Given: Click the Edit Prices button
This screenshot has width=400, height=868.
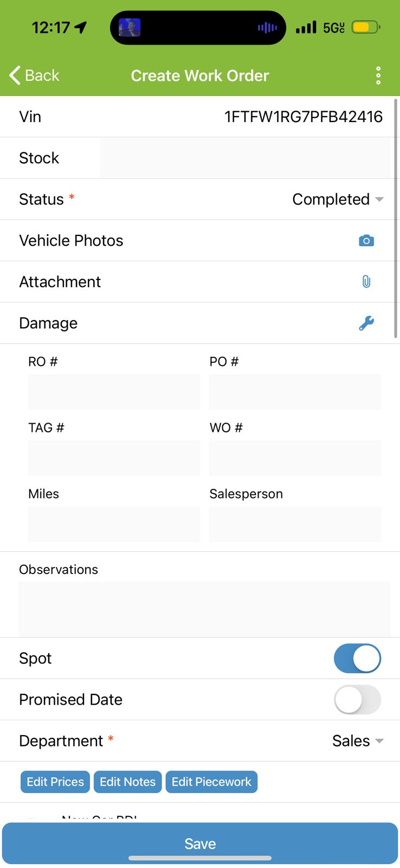Looking at the screenshot, I should coord(55,782).
